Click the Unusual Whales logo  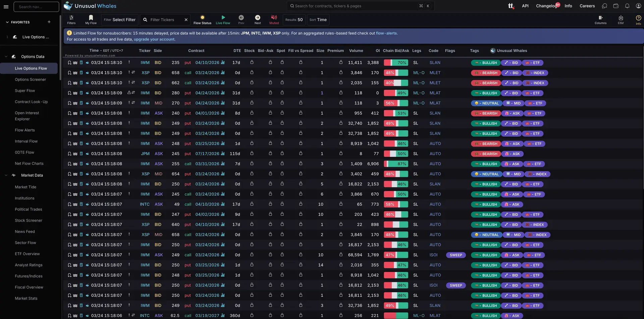pos(90,6)
